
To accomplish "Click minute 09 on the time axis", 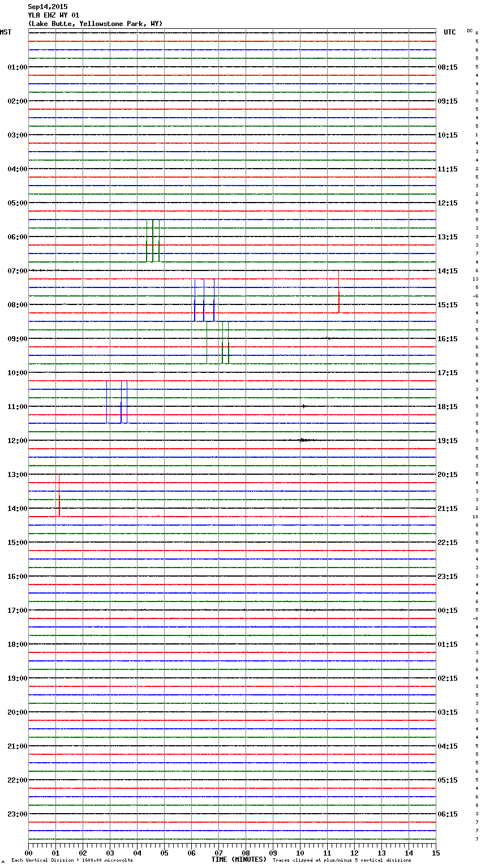I will 273,853.
